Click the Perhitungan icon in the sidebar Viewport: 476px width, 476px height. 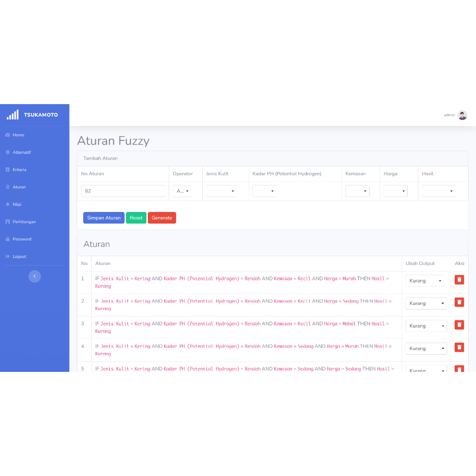pos(7,222)
